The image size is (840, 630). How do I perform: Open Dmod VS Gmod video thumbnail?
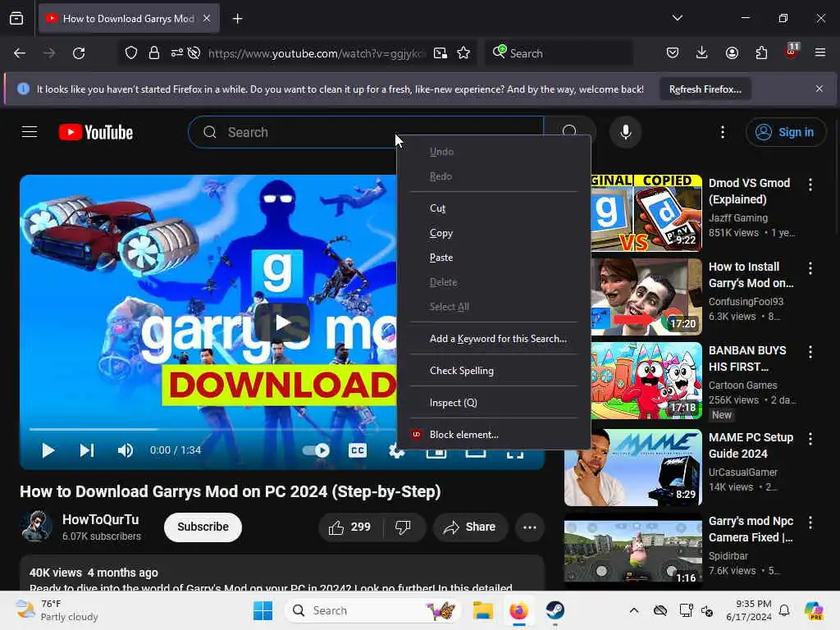(x=646, y=212)
